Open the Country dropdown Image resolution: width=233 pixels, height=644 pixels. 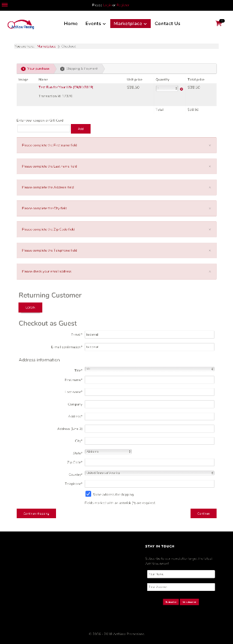(x=150, y=473)
